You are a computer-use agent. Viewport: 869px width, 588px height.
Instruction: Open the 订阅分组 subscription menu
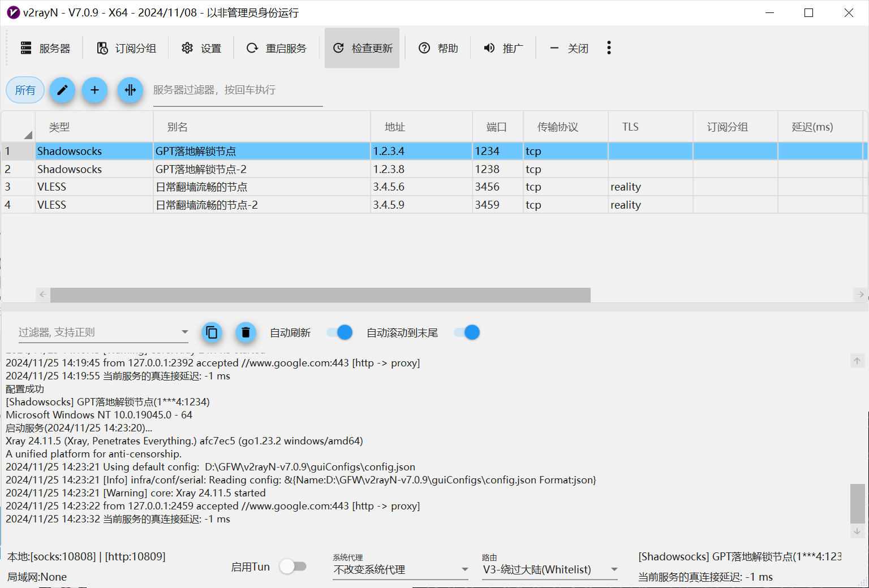(x=126, y=49)
